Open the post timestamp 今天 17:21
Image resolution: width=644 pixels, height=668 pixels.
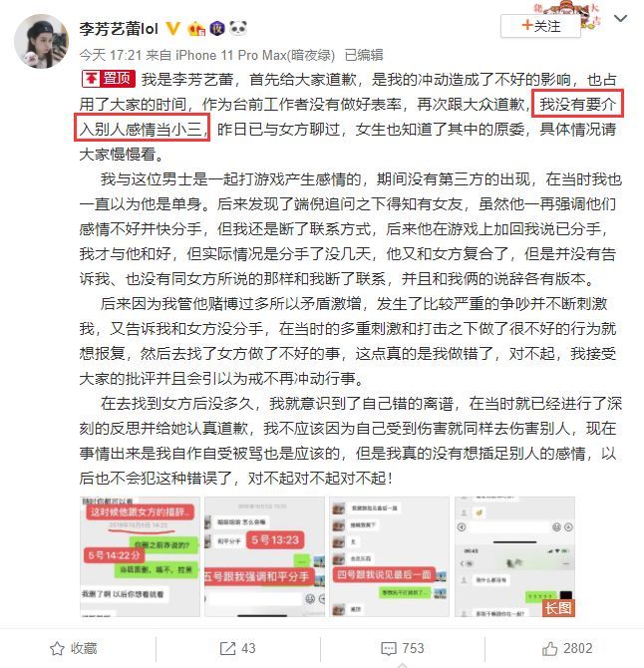coord(111,55)
